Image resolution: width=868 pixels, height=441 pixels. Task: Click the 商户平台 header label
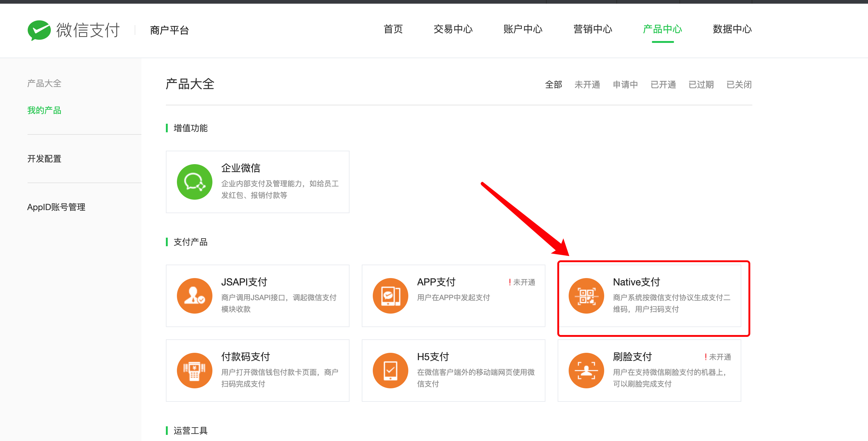pos(170,30)
